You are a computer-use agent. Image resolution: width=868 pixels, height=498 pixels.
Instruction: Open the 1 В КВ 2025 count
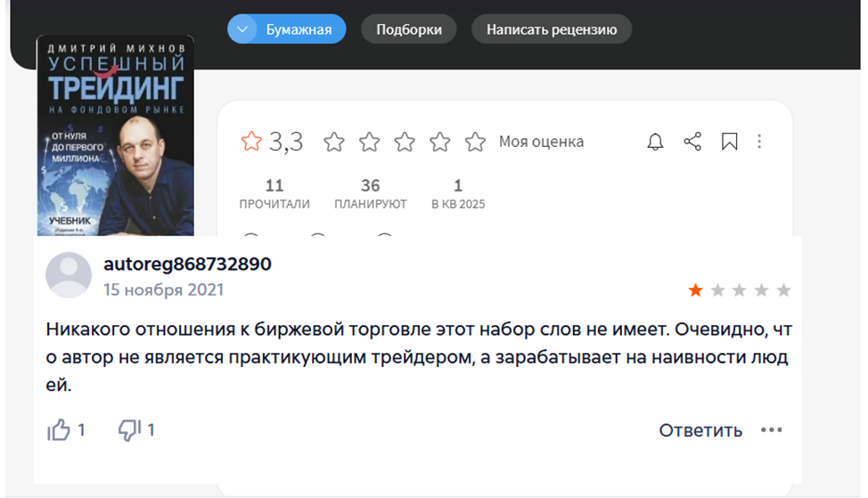coord(458,193)
